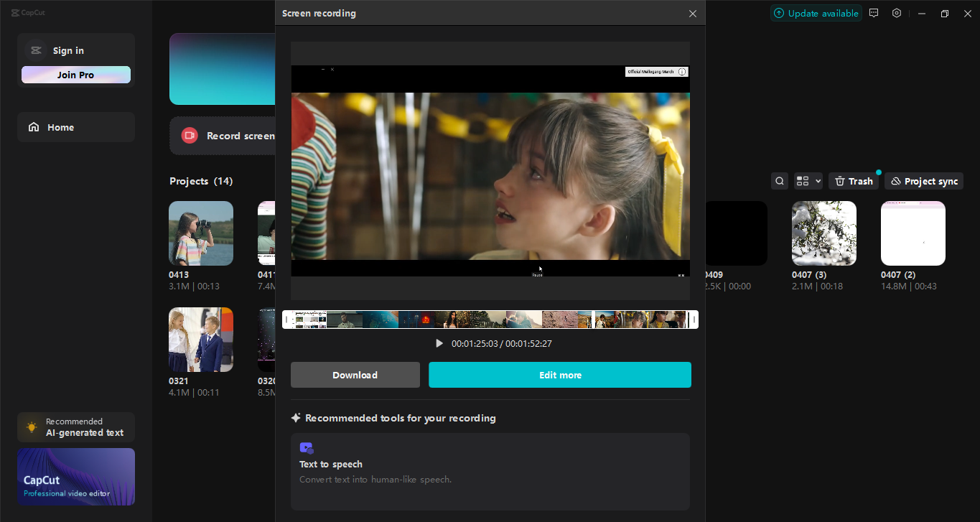Open the feedback message icon
The image size is (980, 522).
pos(874,13)
